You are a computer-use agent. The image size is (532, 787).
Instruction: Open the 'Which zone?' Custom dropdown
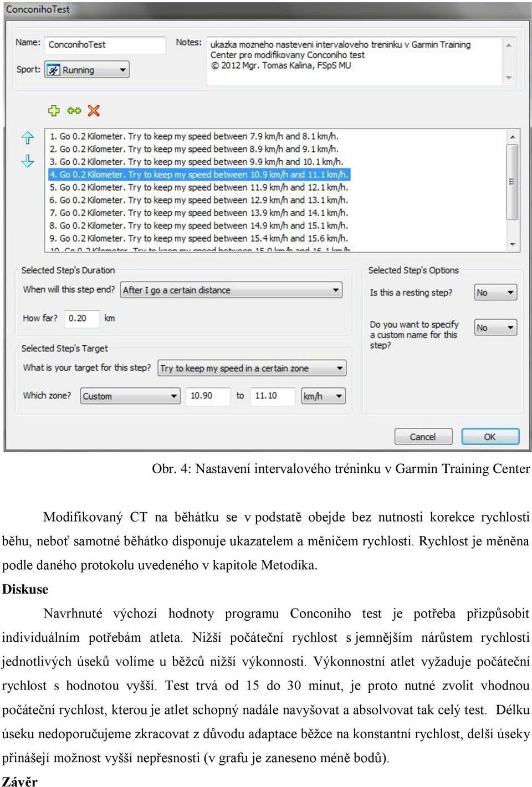coord(130,396)
